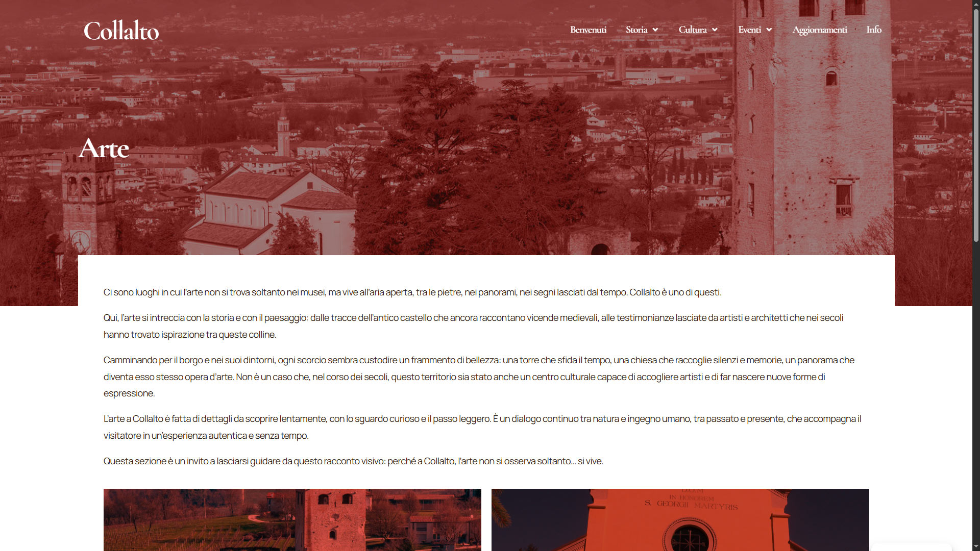
Task: Open the Benvenuti page
Action: tap(588, 30)
